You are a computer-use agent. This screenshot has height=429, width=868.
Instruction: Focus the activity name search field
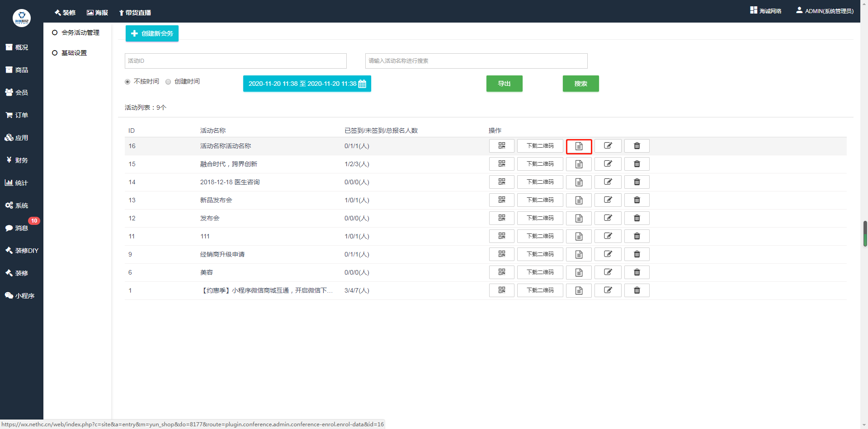tap(476, 61)
